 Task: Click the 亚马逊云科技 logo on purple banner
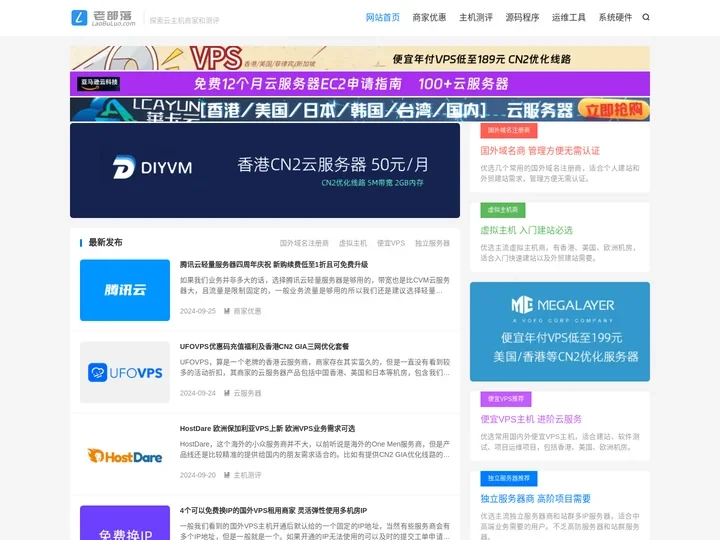click(99, 84)
